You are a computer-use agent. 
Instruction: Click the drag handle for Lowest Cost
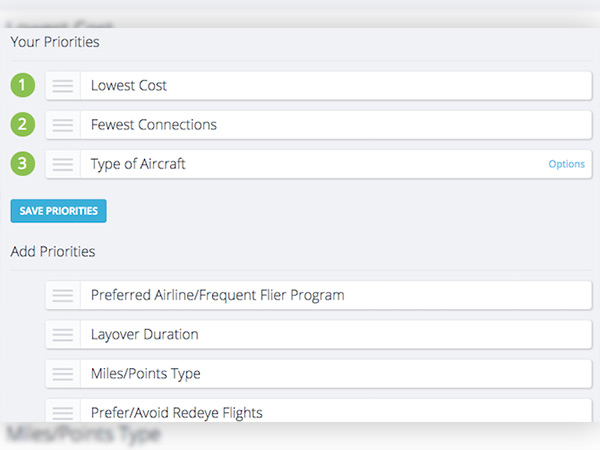click(x=63, y=86)
